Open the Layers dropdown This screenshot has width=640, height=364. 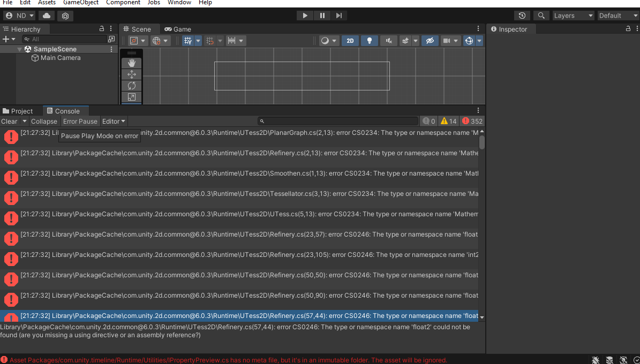click(573, 16)
